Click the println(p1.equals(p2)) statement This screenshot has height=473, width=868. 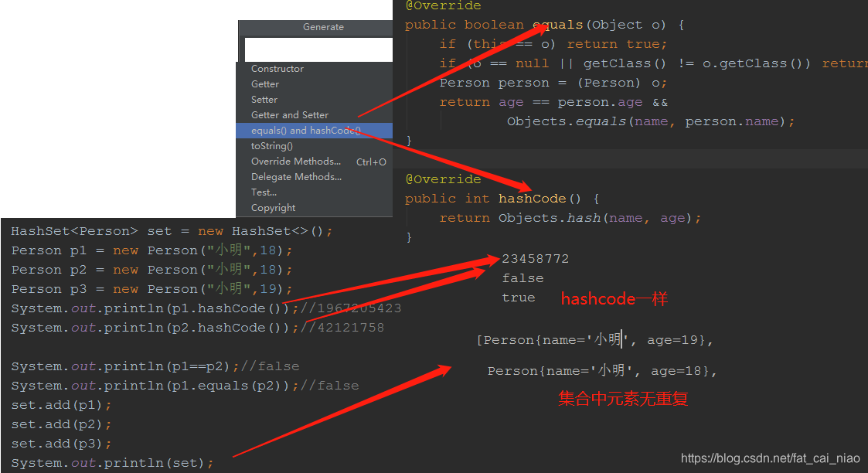155,386
